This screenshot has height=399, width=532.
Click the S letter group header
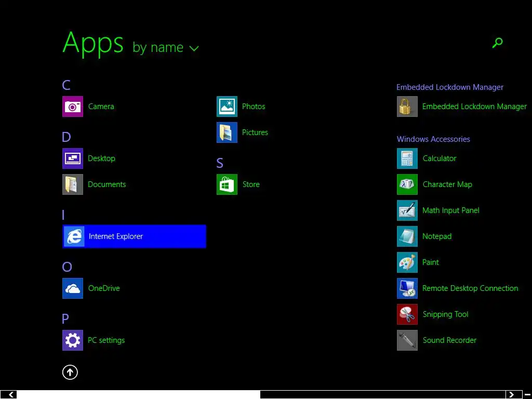click(220, 163)
